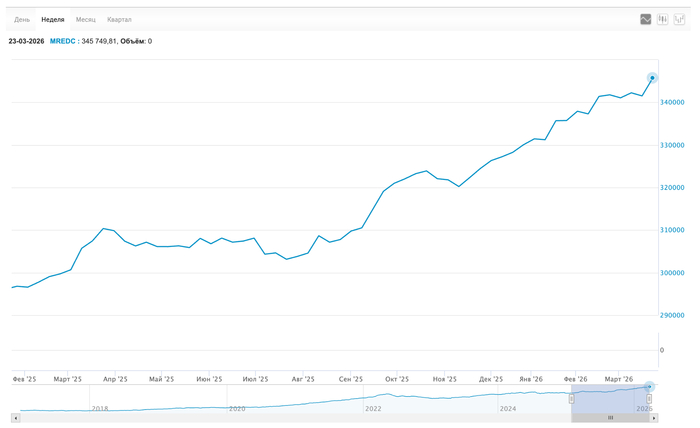Grab the navigator left range handle
This screenshot has width=700, height=428.
(x=572, y=398)
